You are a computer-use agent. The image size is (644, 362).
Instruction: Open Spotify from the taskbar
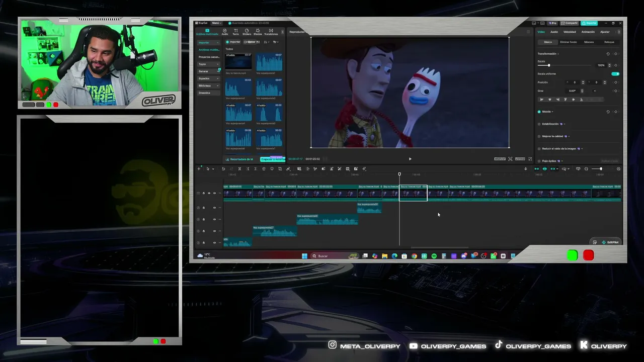pyautogui.click(x=434, y=256)
